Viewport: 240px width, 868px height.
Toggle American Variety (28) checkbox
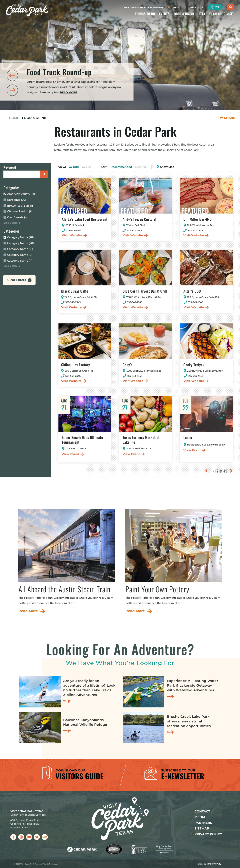[x=5, y=194]
